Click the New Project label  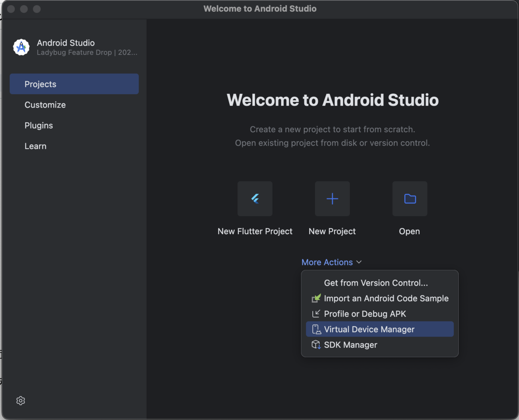pyautogui.click(x=332, y=231)
